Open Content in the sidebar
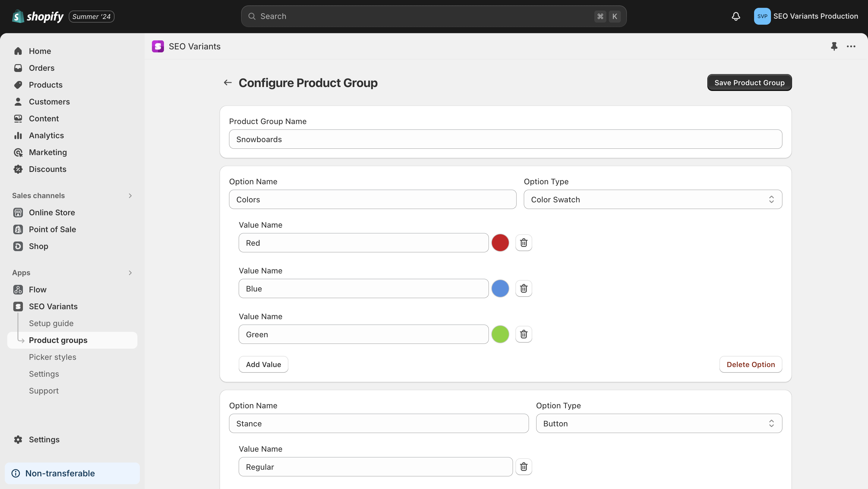 [72, 118]
